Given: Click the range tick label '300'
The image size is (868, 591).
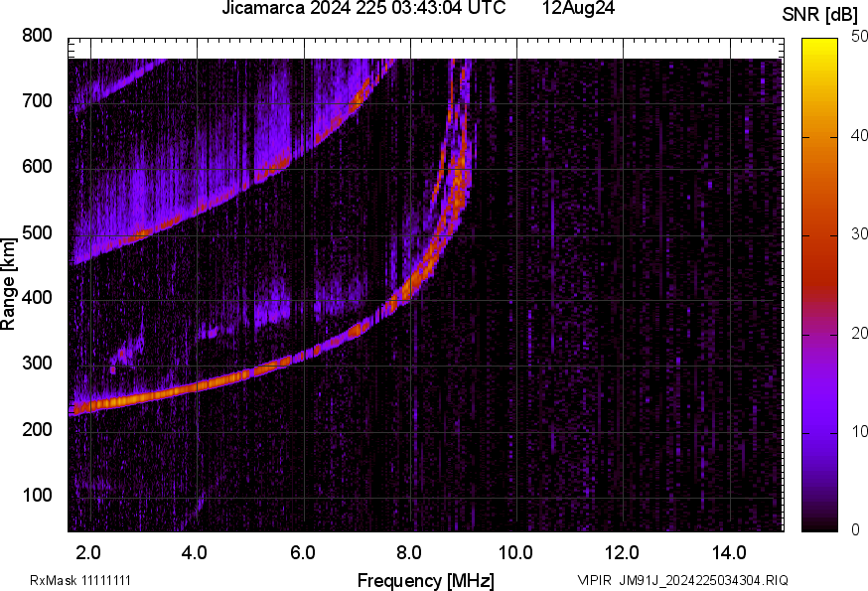Looking at the screenshot, I should coord(37,364).
